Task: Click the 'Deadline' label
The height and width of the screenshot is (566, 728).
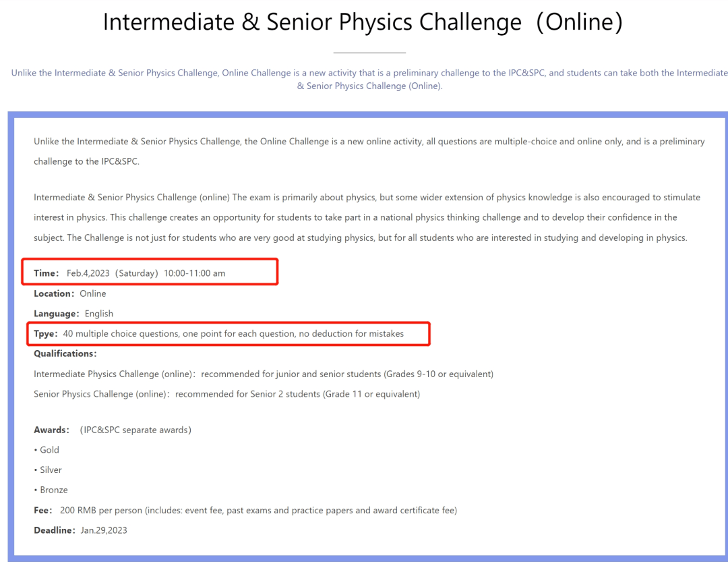Action: (x=54, y=530)
